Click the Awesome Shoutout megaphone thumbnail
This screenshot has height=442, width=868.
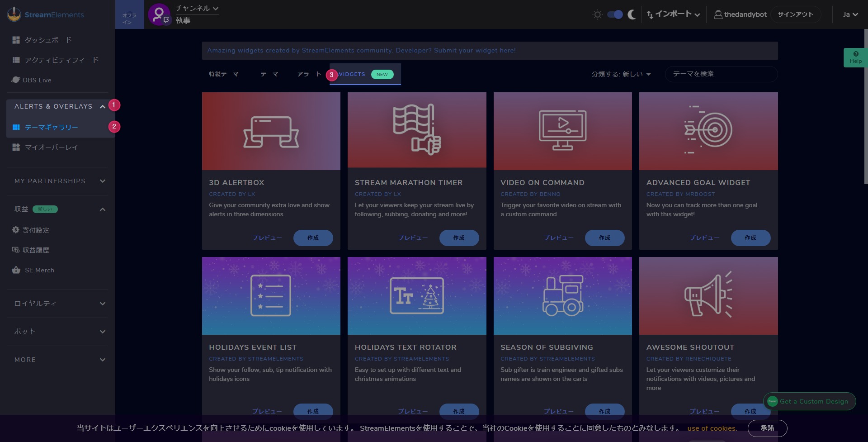[x=708, y=296]
